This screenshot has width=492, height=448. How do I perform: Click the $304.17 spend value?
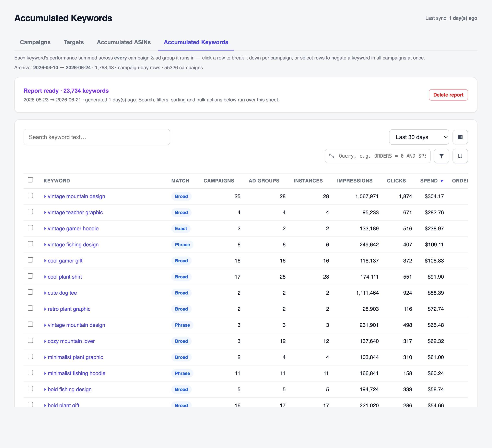[434, 196]
